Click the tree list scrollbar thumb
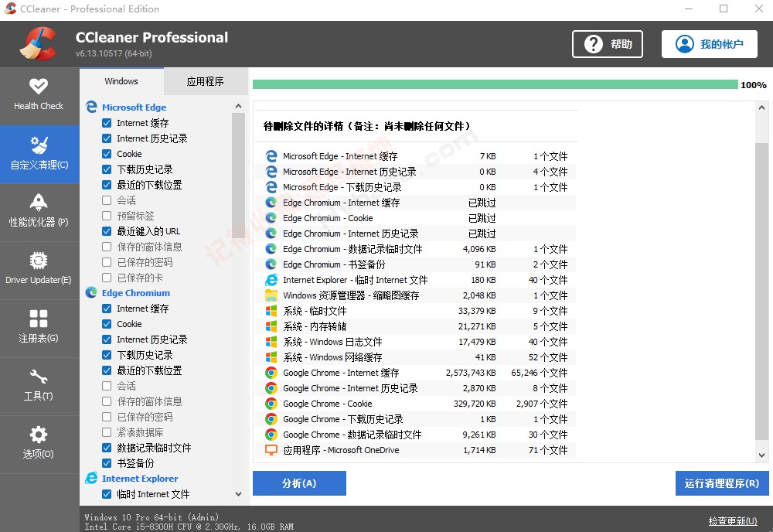The width and height of the screenshot is (773, 532). point(239,175)
